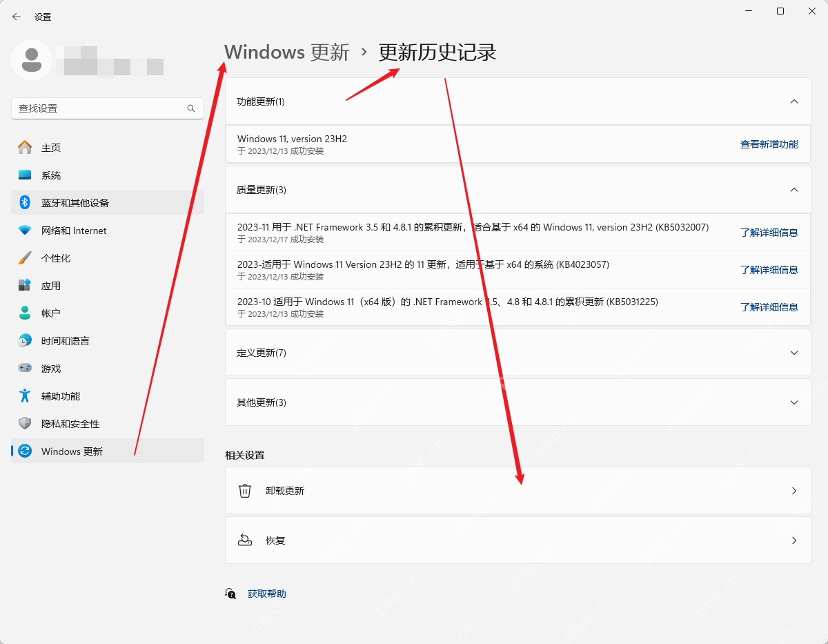Image resolution: width=828 pixels, height=644 pixels.
Task: Open 帐户 settings
Action: coord(108,313)
